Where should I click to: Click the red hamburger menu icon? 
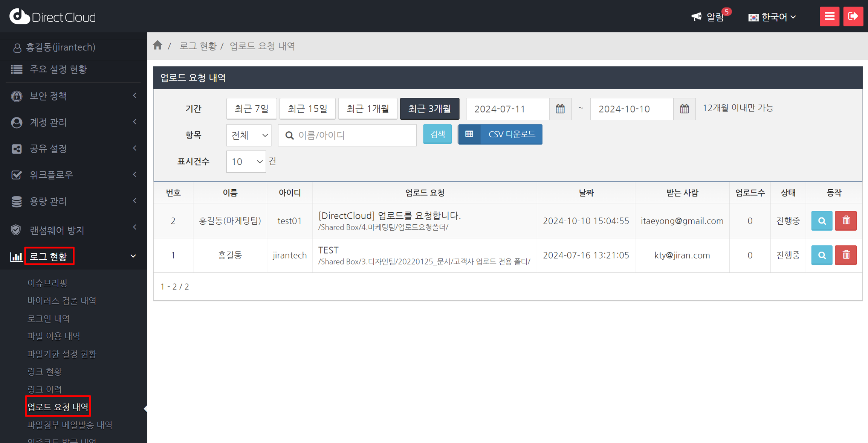tap(829, 17)
